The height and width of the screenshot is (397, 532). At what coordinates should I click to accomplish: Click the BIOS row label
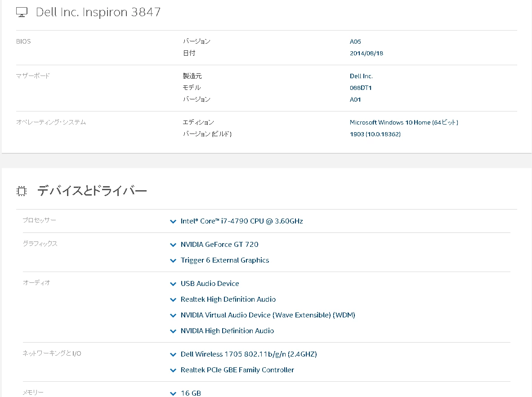(23, 41)
